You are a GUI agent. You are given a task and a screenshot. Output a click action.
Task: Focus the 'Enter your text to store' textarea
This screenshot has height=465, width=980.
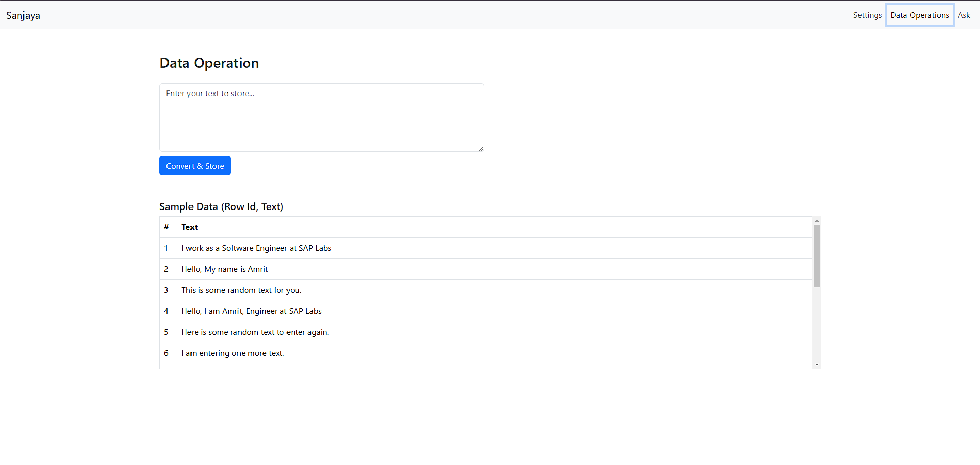tap(321, 118)
